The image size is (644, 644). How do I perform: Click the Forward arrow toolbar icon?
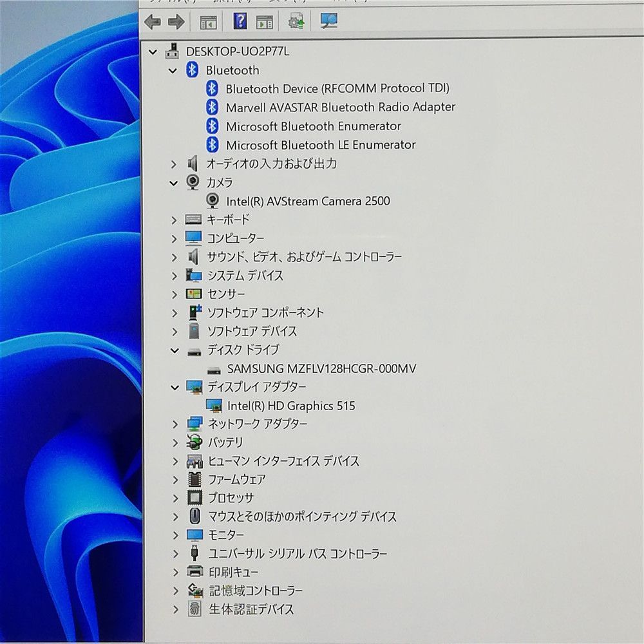click(x=176, y=22)
